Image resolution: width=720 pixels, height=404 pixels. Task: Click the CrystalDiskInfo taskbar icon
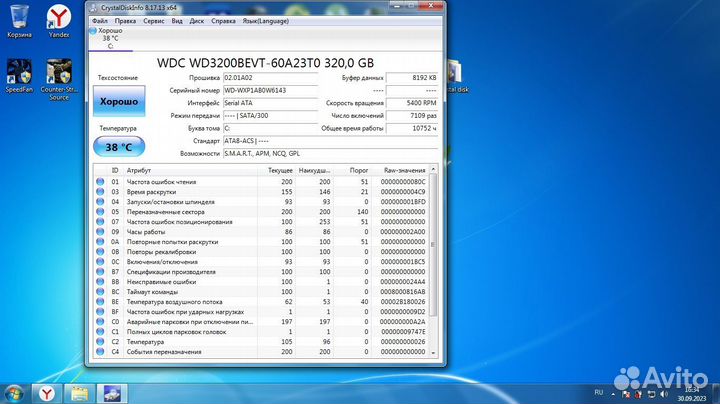[x=112, y=393]
